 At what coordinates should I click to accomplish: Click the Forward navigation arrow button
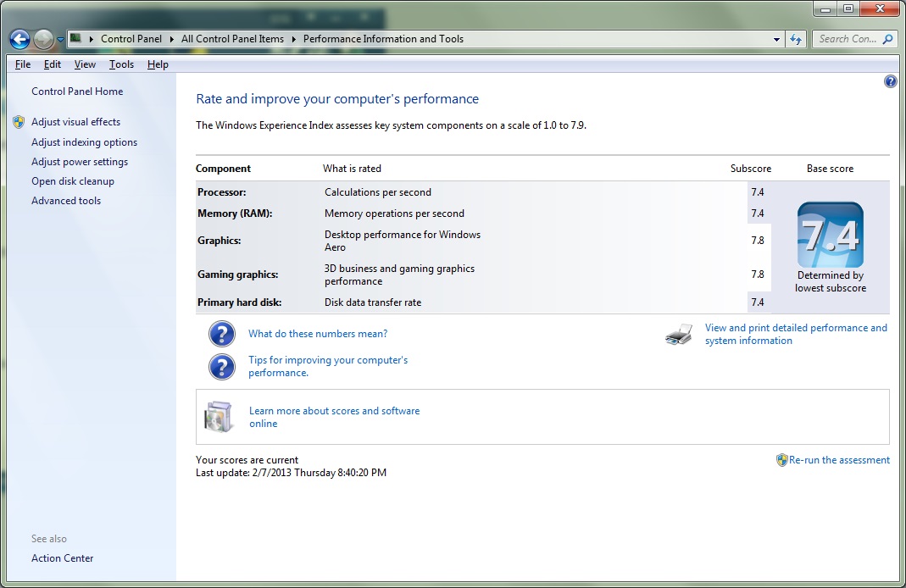coord(43,39)
